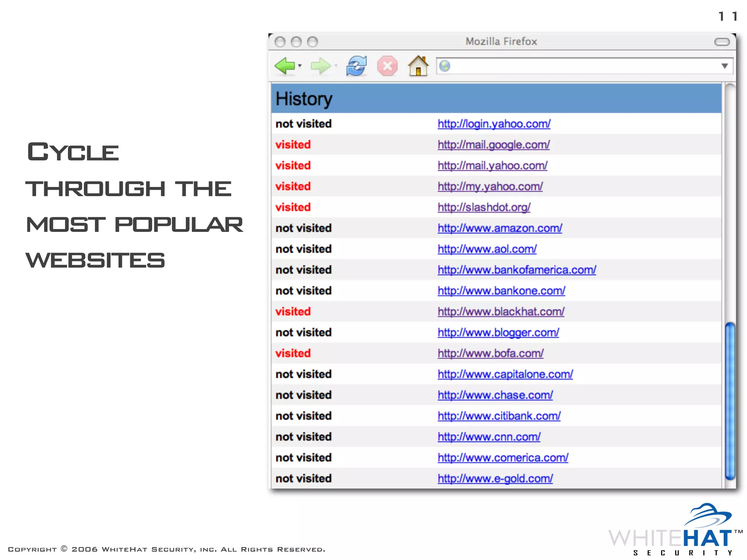
Task: Open the www.blackhat.com link
Action: (x=501, y=311)
